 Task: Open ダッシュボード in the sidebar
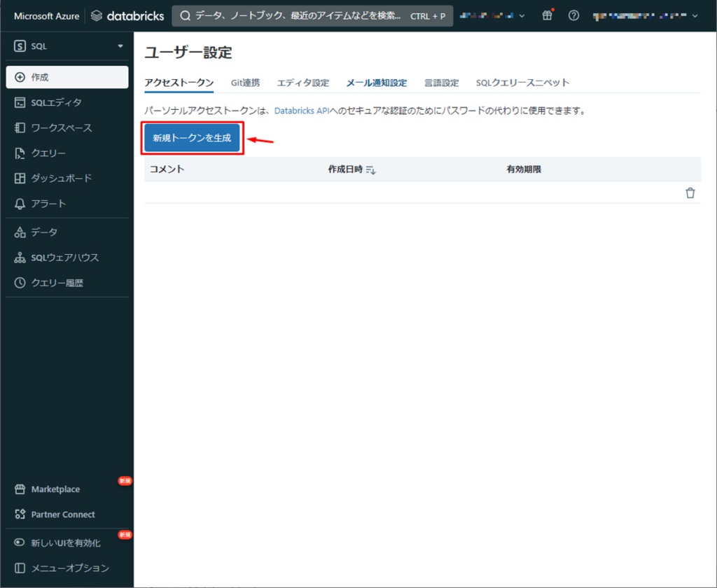(61, 178)
